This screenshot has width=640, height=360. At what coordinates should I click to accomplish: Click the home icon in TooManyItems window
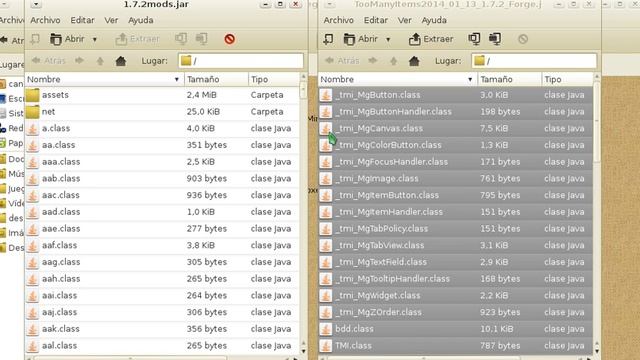click(414, 61)
